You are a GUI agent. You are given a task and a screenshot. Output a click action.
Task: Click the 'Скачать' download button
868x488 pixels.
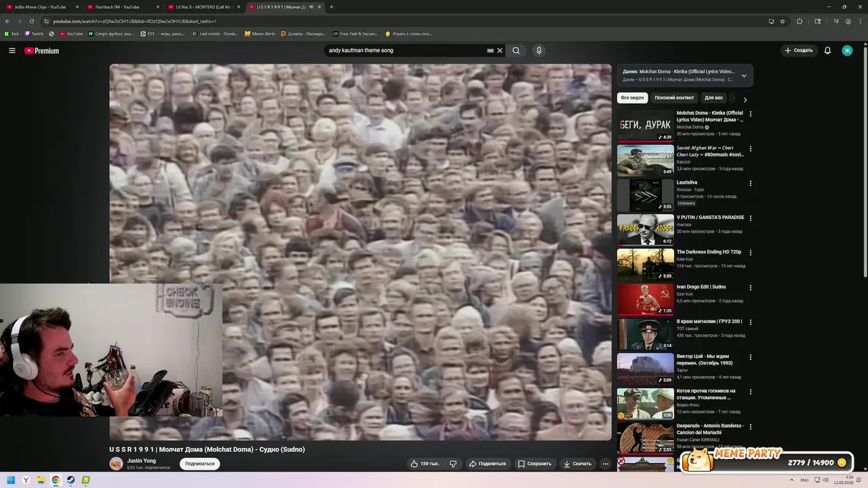tap(577, 464)
